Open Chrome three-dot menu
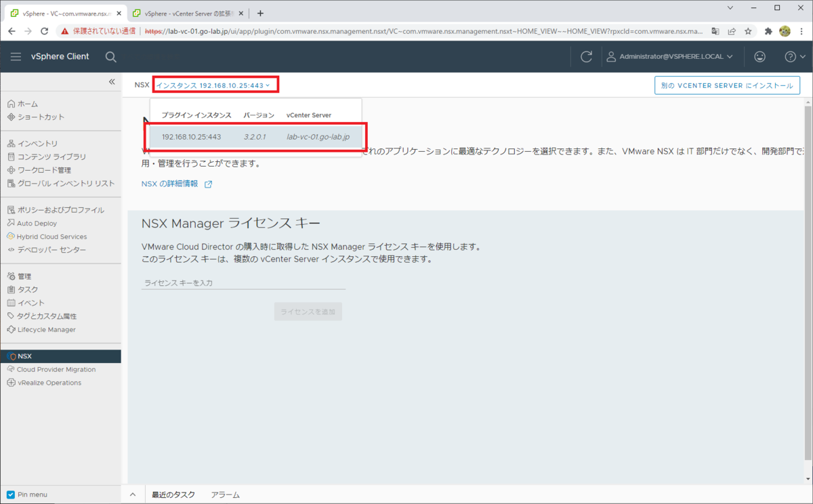813x504 pixels. pyautogui.click(x=801, y=31)
